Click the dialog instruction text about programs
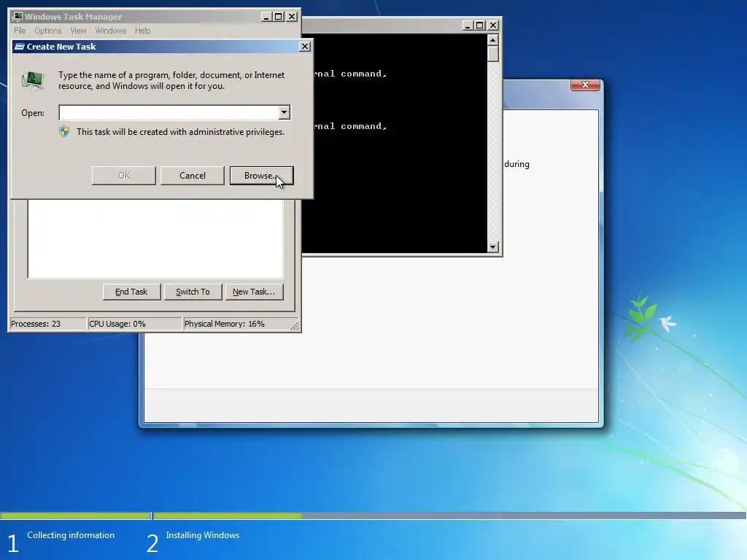Viewport: 747px width, 560px height. click(171, 80)
